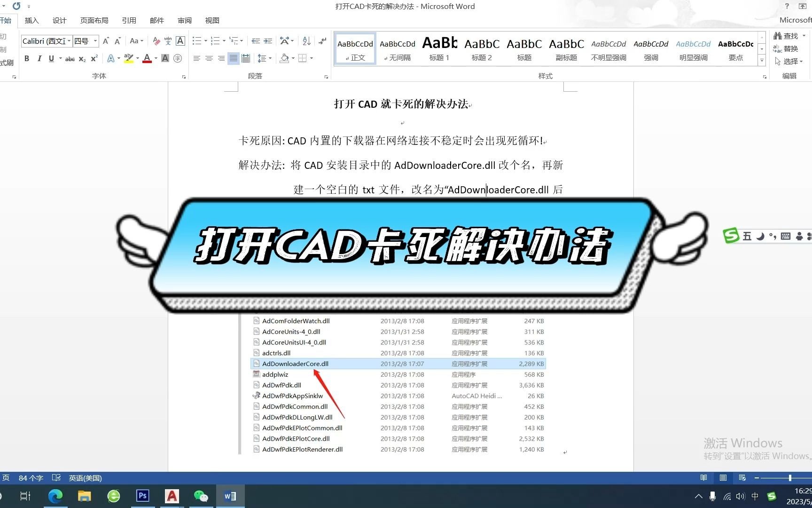Decrease font size with shrink font icon
Screen dimensions: 812x508
click(x=117, y=41)
